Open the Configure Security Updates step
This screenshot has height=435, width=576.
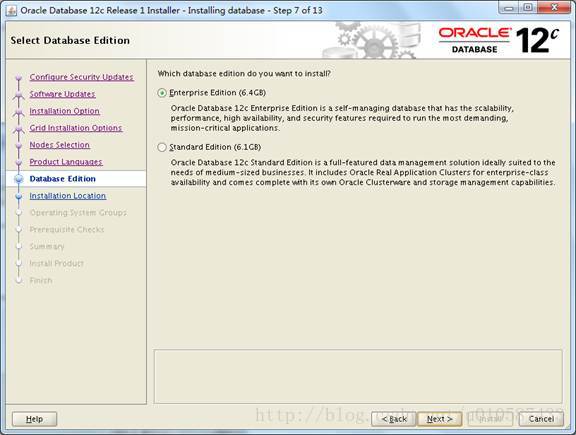(82, 77)
